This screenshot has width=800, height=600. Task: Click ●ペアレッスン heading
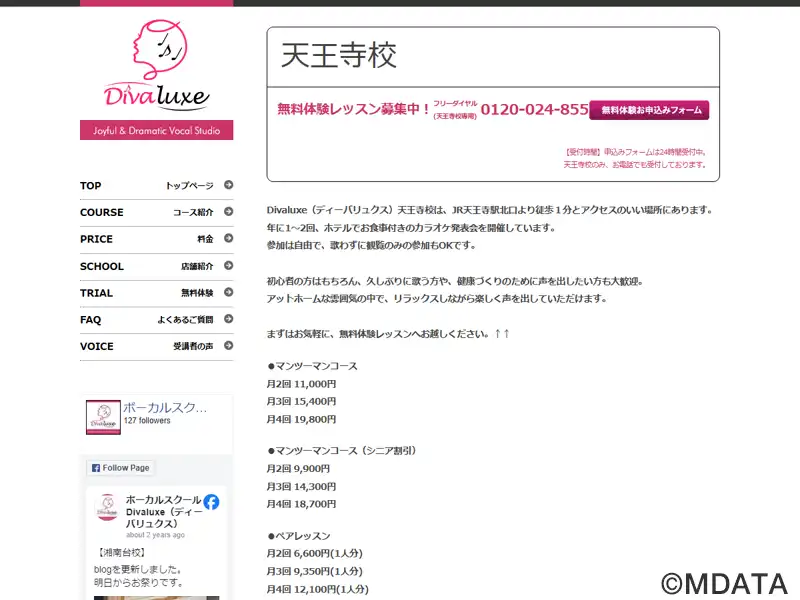coord(299,536)
